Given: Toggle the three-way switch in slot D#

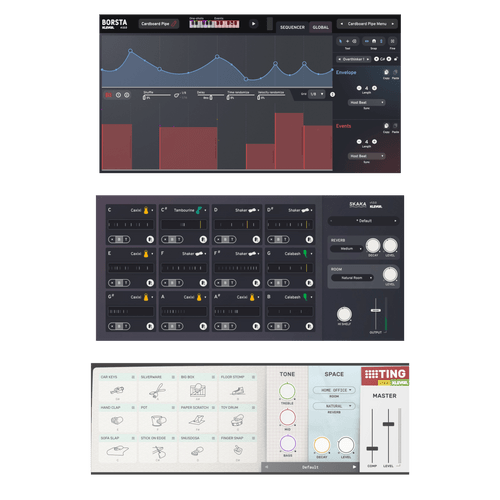Looking at the screenshot, I should click(278, 239).
